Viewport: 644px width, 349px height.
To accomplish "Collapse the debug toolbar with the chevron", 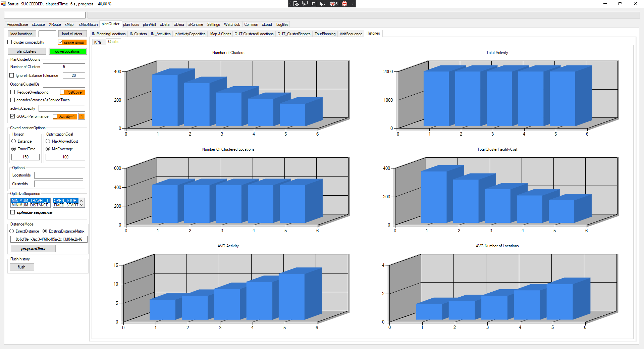I will coord(352,4).
